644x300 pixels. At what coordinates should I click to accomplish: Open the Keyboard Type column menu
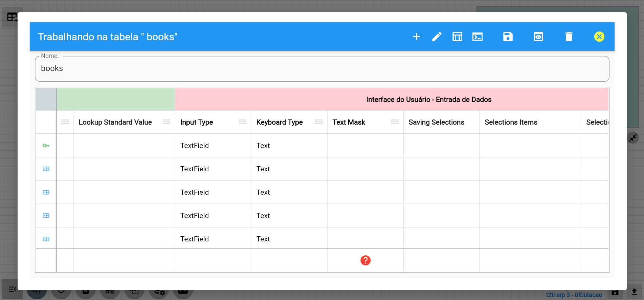(x=319, y=122)
